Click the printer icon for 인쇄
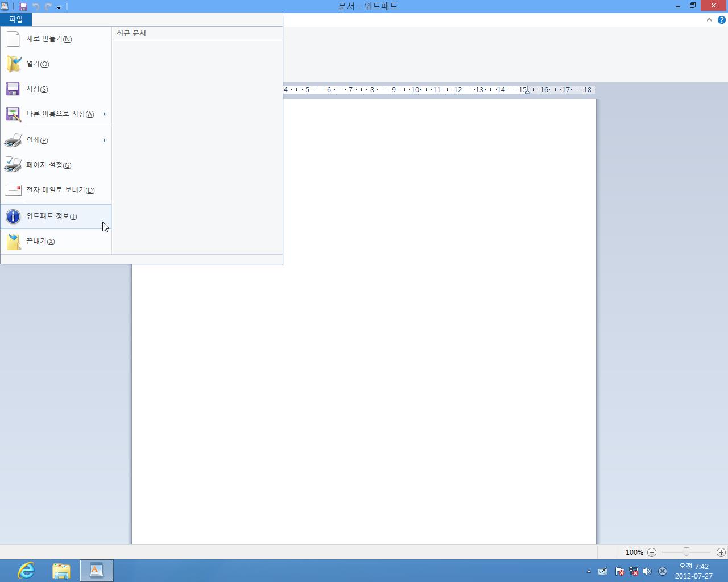728x582 pixels. [x=13, y=140]
